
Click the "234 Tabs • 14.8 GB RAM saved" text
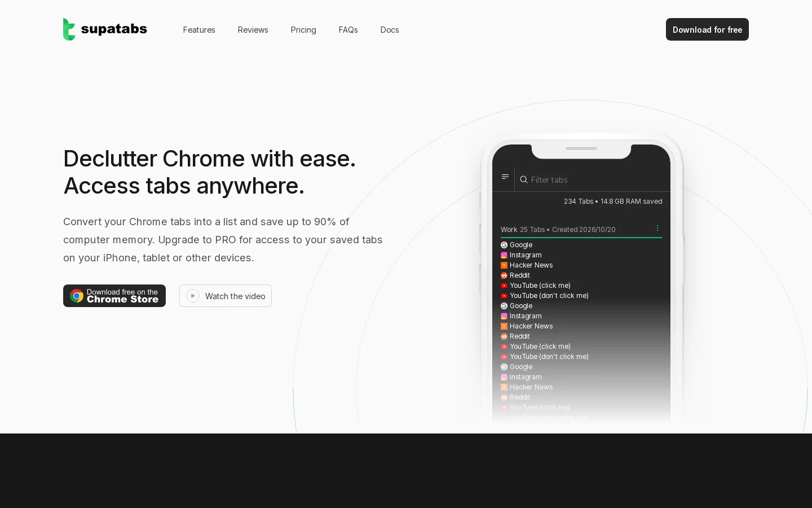pos(613,202)
